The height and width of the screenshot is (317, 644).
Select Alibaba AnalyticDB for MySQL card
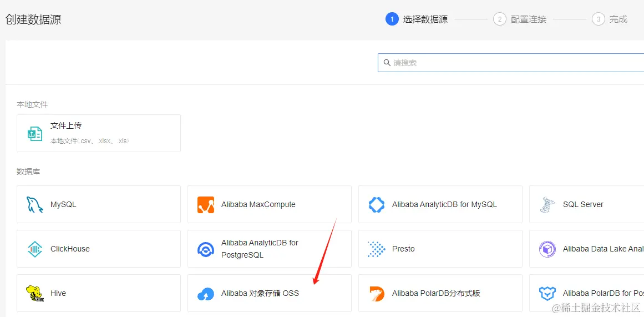tap(440, 204)
